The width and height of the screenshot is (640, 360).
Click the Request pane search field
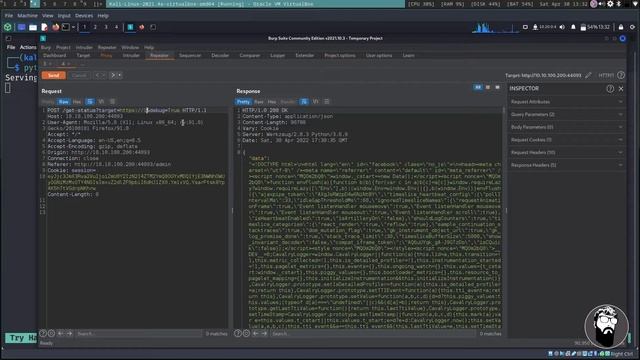pyautogui.click(x=138, y=333)
